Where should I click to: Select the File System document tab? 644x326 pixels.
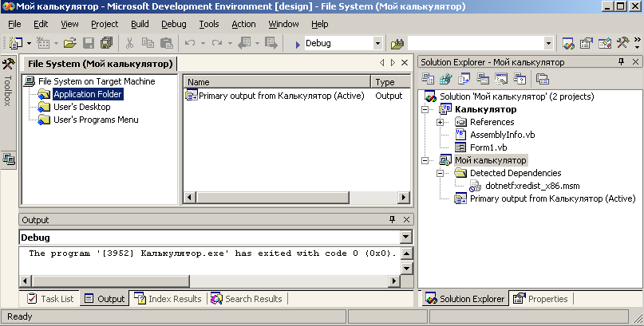(x=100, y=64)
